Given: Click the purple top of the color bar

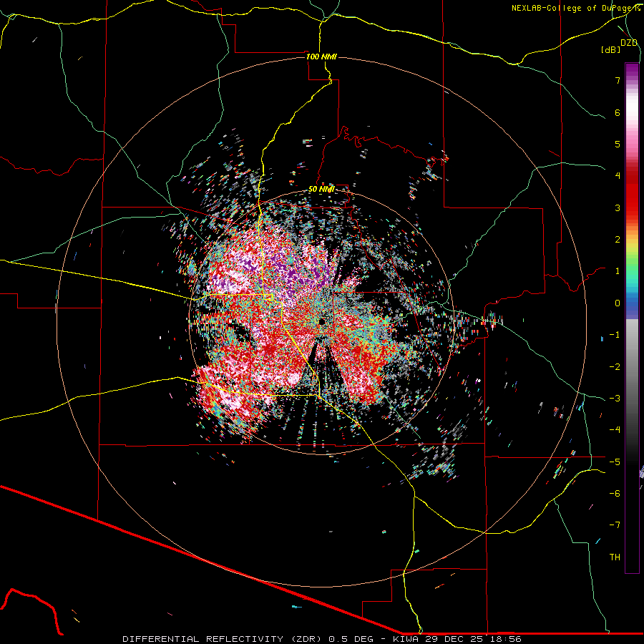Looking at the screenshot, I should pos(632,71).
